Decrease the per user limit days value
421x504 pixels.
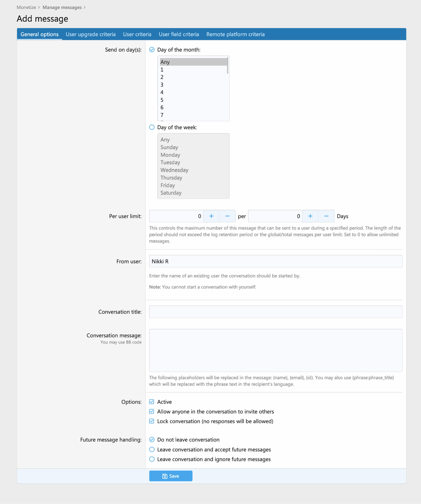tap(326, 216)
